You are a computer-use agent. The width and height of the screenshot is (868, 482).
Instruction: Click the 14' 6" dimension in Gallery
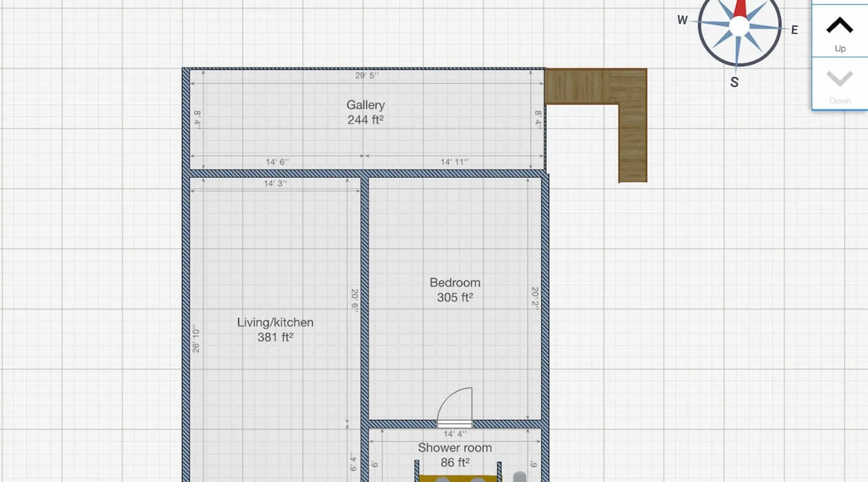tap(277, 162)
